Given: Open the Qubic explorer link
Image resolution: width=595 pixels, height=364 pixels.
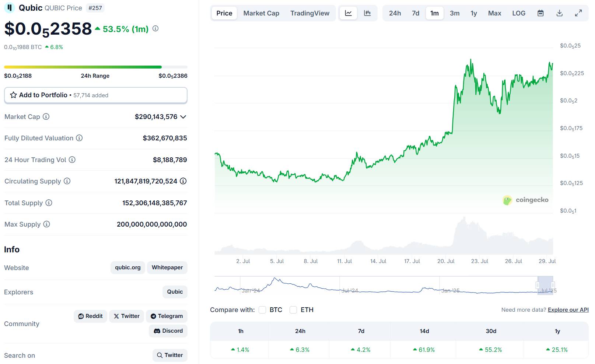Looking at the screenshot, I should [175, 292].
